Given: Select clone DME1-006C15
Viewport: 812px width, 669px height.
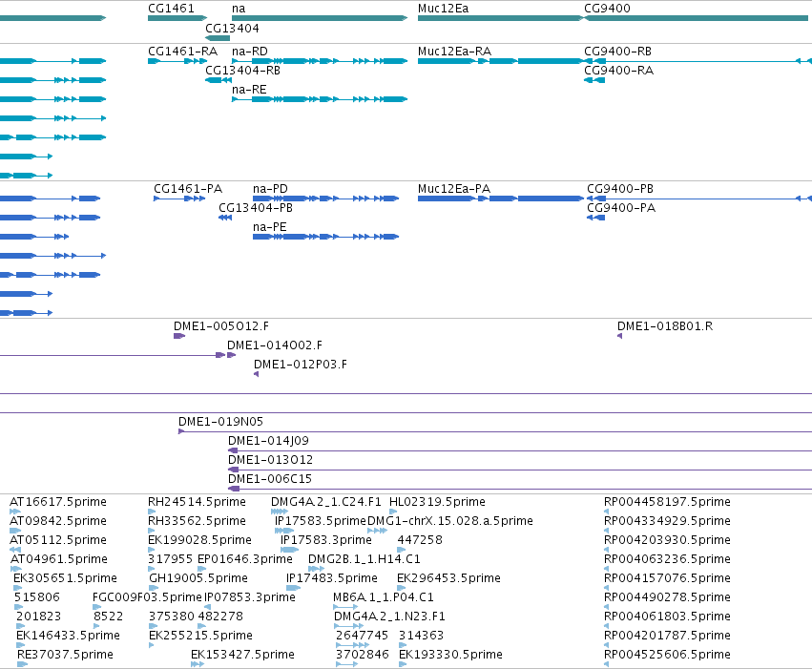Looking at the screenshot, I should tap(520, 489).
